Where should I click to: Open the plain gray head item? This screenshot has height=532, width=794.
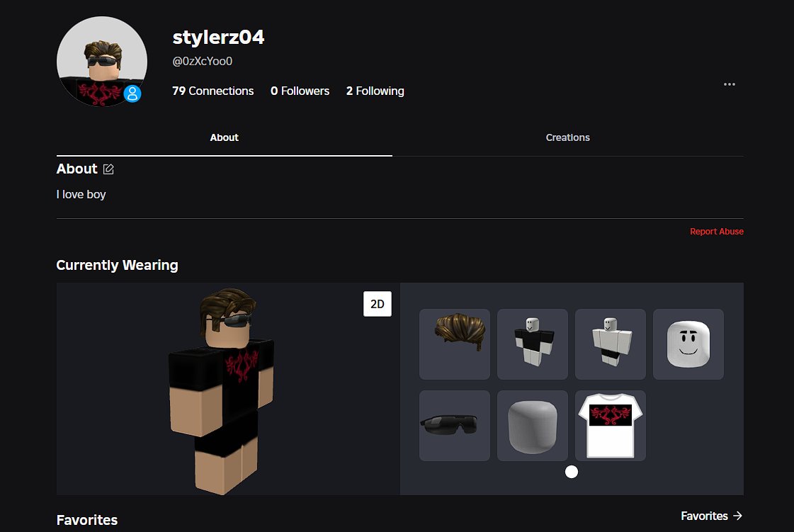533,426
